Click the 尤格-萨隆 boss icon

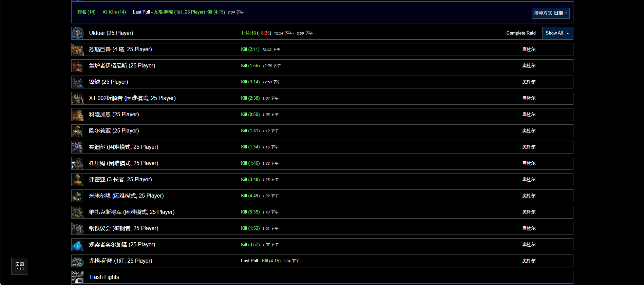click(78, 261)
